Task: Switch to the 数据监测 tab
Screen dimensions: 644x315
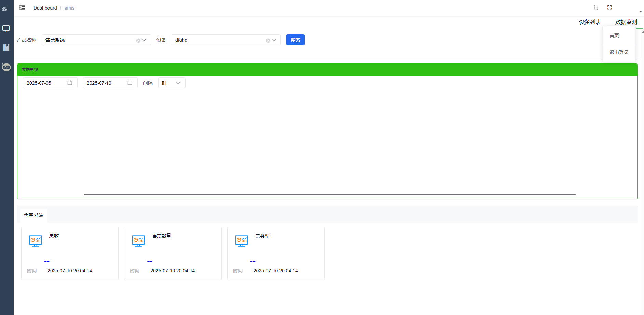Action: 626,22
